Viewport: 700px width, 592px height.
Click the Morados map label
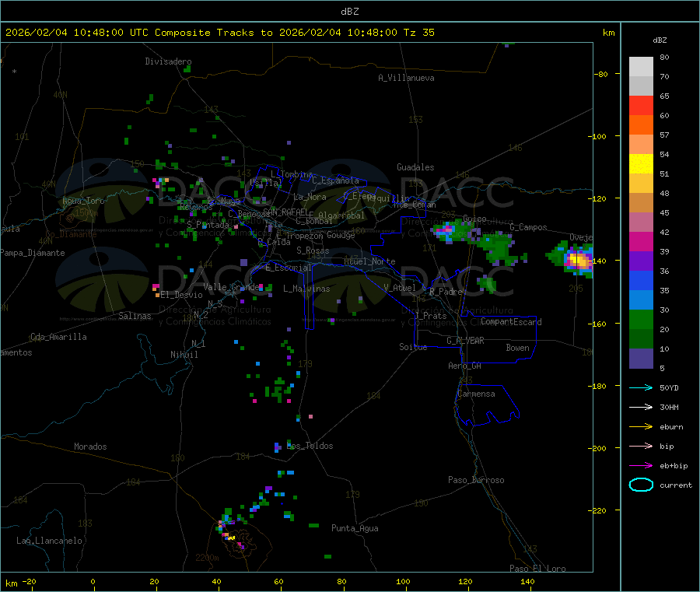tap(91, 447)
